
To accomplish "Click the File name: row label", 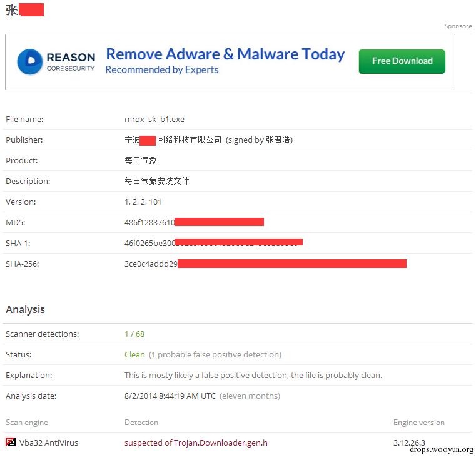I will tap(24, 119).
